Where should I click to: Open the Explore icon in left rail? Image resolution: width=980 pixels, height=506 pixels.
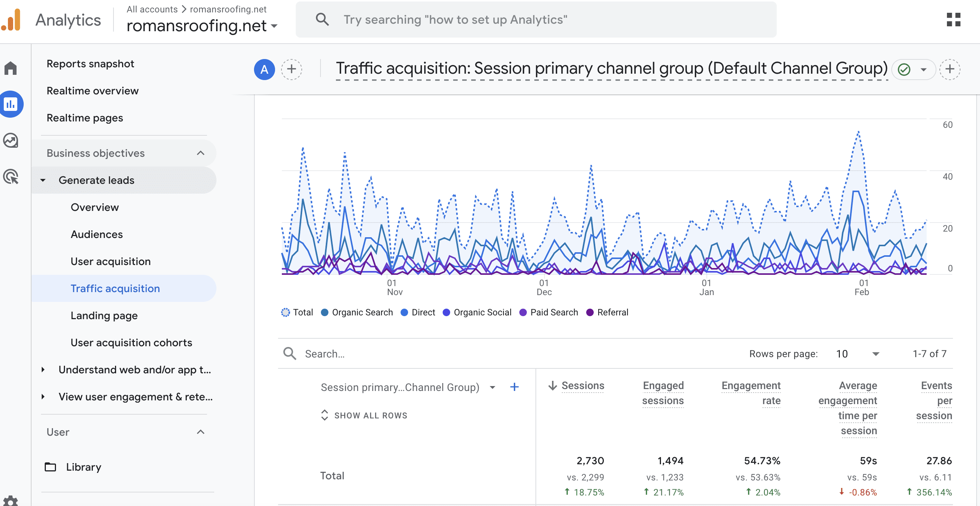(11, 141)
